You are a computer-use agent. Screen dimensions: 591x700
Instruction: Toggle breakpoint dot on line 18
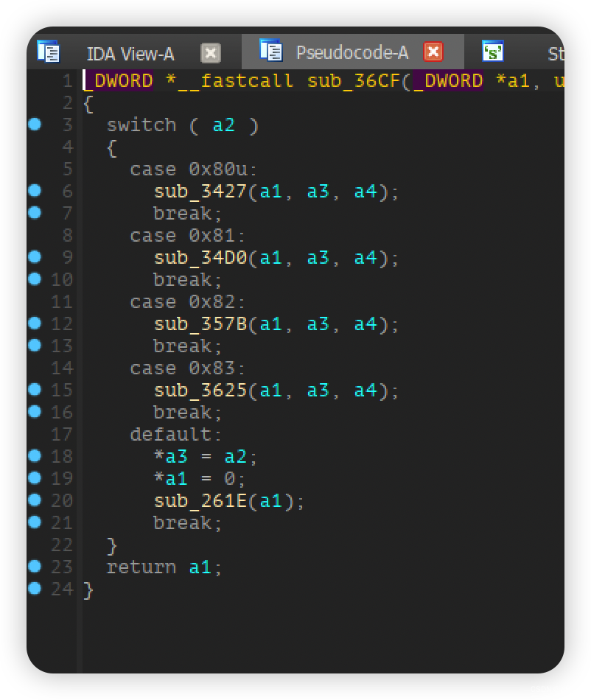(x=35, y=455)
